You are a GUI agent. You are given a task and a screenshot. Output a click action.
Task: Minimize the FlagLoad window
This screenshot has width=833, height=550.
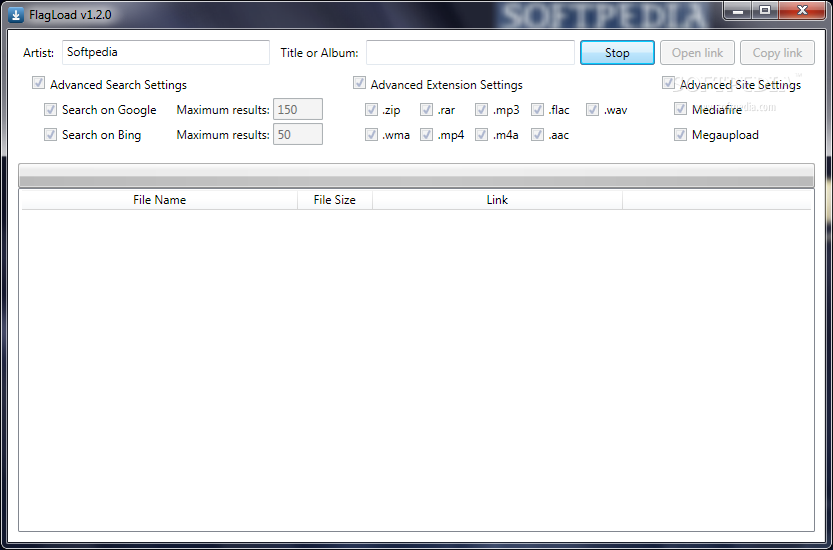pyautogui.click(x=738, y=10)
